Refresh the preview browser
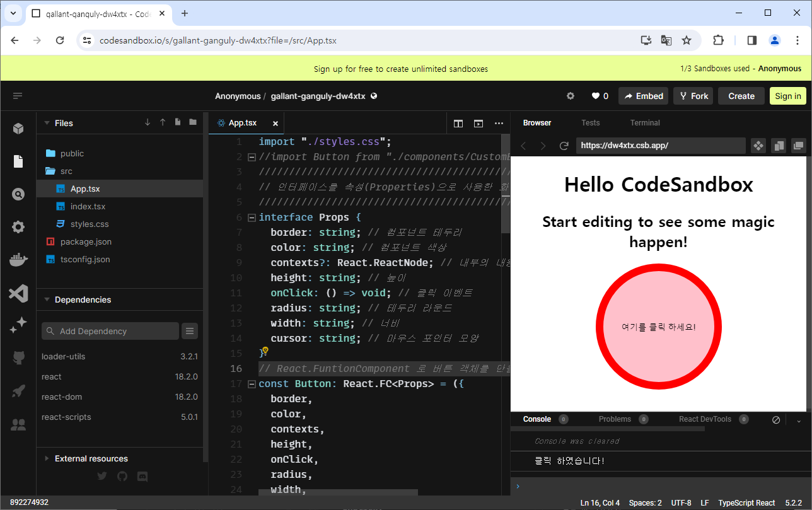This screenshot has width=812, height=510. click(x=564, y=146)
